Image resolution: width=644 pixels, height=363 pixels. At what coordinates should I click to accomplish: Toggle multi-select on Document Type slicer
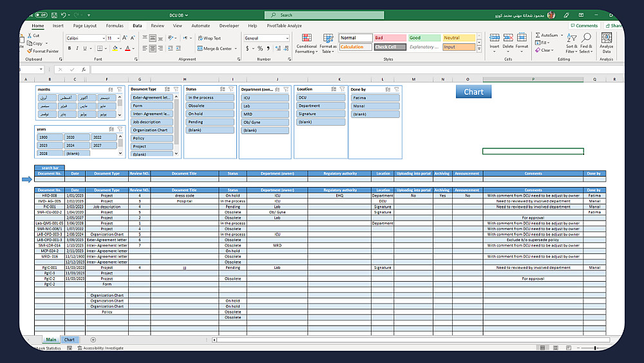click(x=167, y=89)
